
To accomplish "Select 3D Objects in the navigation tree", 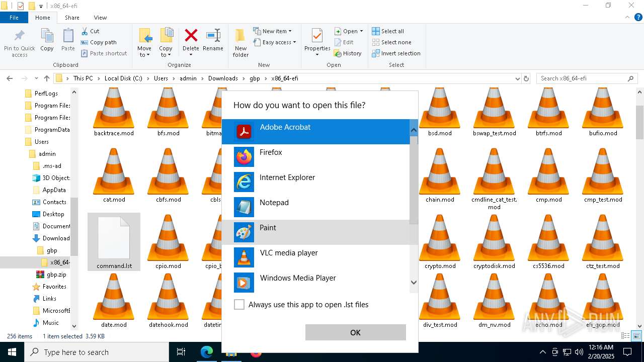I will [x=51, y=178].
